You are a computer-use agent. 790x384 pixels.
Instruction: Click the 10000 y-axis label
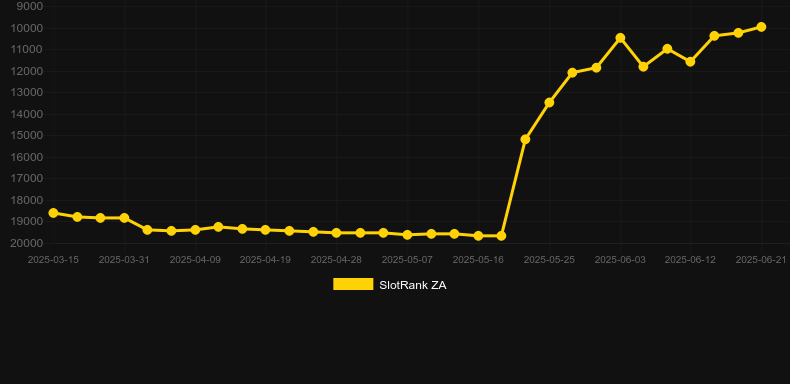[27, 28]
